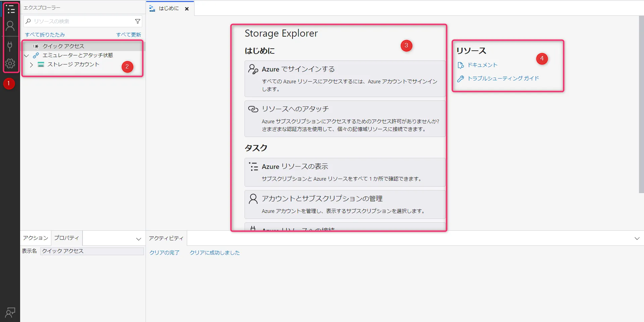Screen dimensions: 644x322
Task: Close the はじめに tab
Action: tap(187, 9)
